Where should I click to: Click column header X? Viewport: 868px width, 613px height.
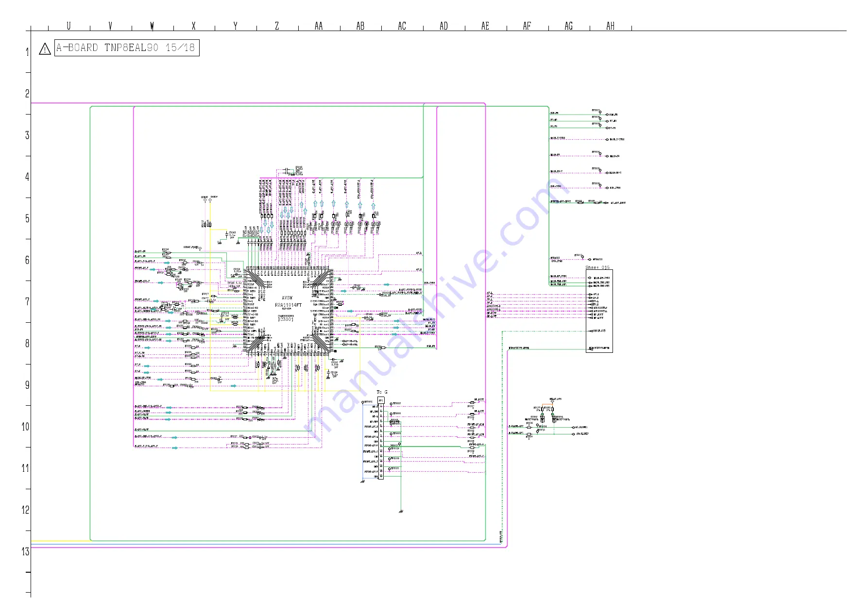[x=193, y=26]
